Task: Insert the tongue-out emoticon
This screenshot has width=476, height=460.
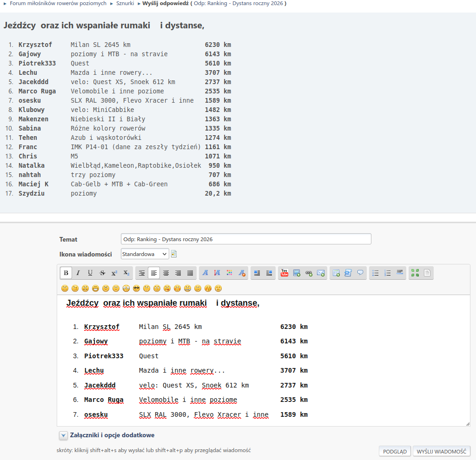Action: click(x=167, y=288)
